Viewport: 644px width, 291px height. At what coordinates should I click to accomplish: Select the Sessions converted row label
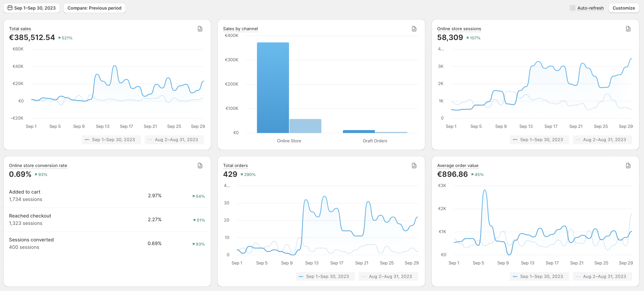[x=31, y=240]
